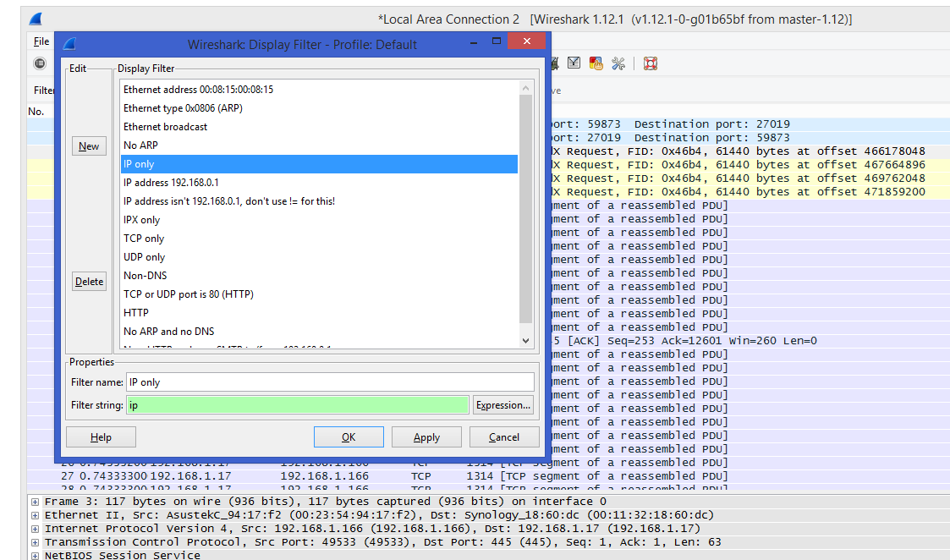Image resolution: width=950 pixels, height=560 pixels.
Task: Select the 'IPX only' filter
Action: pyautogui.click(x=319, y=220)
